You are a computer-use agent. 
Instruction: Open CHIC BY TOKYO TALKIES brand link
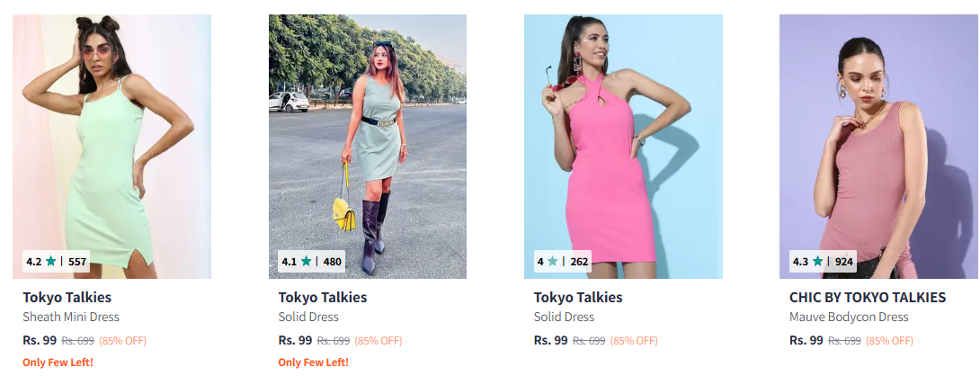[x=868, y=297]
